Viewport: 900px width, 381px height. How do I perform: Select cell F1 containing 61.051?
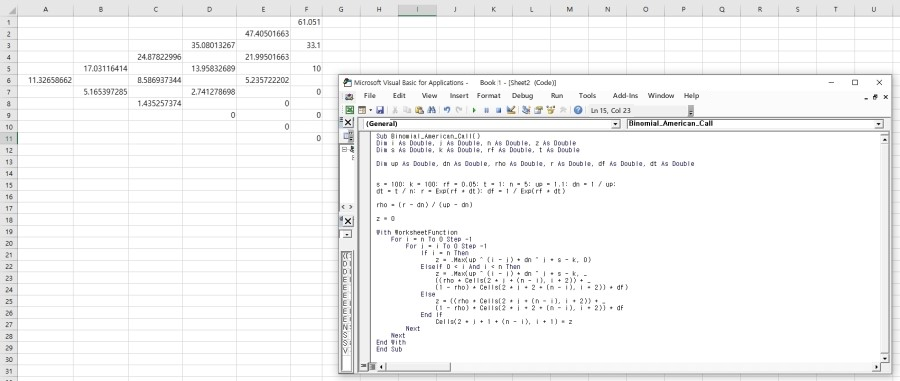[x=306, y=22]
